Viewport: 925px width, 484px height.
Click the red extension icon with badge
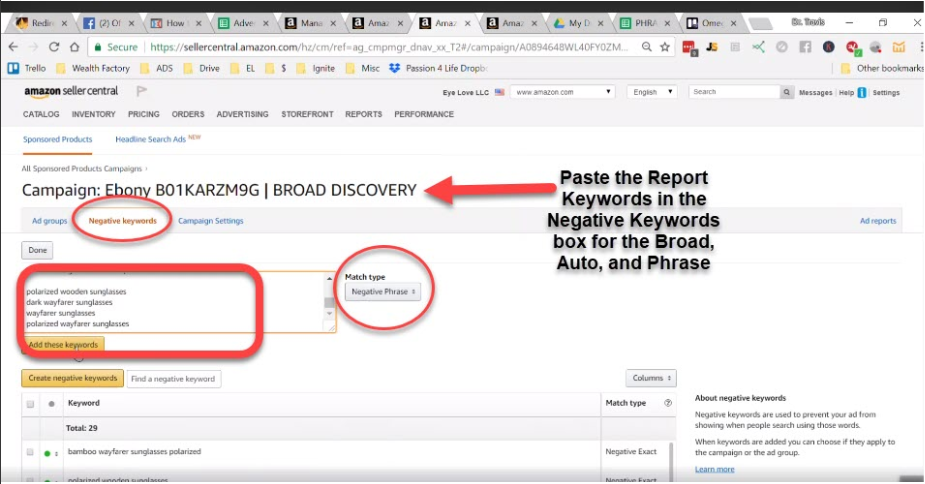(x=690, y=47)
